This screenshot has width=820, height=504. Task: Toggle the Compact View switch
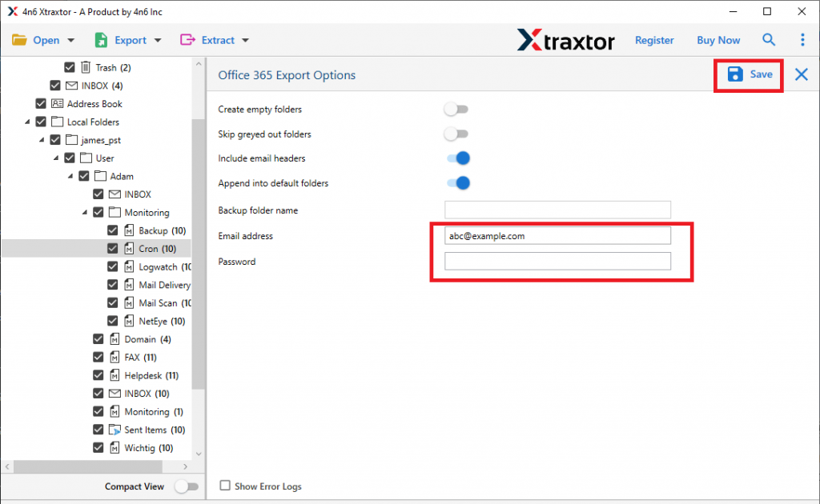click(x=187, y=486)
